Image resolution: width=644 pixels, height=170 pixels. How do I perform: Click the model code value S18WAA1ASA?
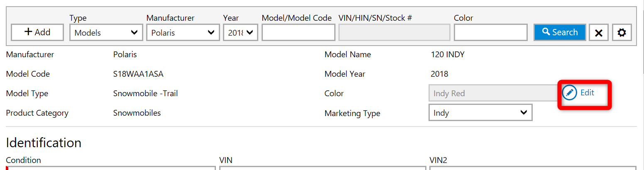(x=138, y=74)
